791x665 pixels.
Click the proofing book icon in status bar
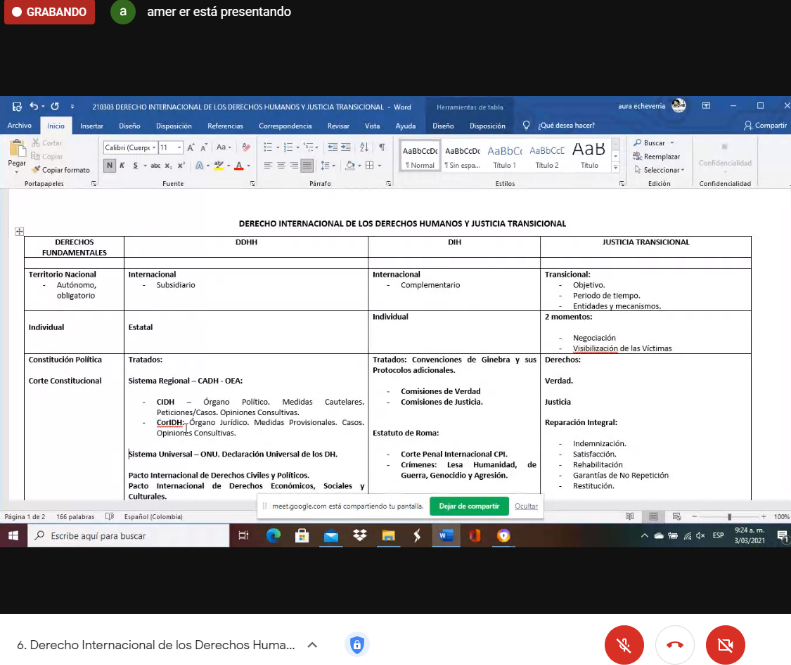[109, 516]
